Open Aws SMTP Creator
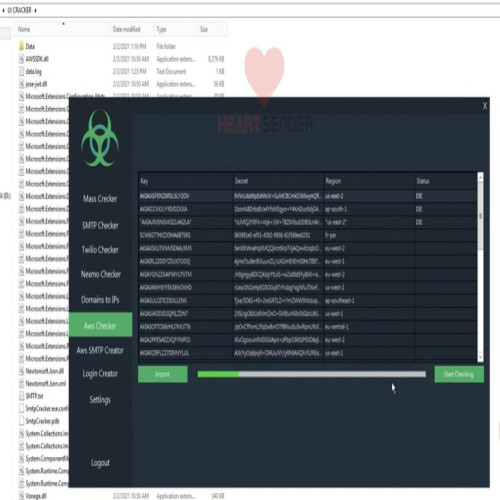500x500 pixels. (x=100, y=350)
